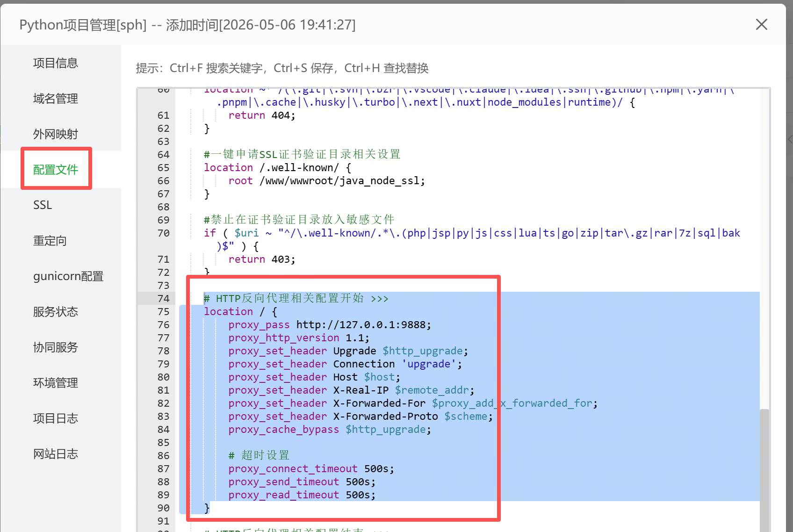Click the location / { line 75

coord(240,311)
